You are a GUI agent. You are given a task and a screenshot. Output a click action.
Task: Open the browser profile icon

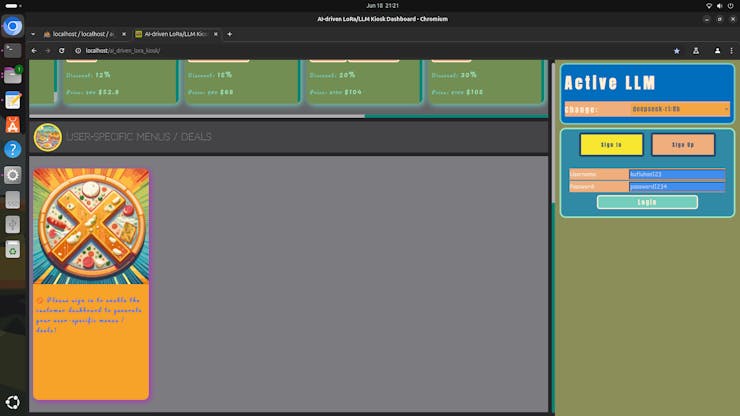click(717, 51)
